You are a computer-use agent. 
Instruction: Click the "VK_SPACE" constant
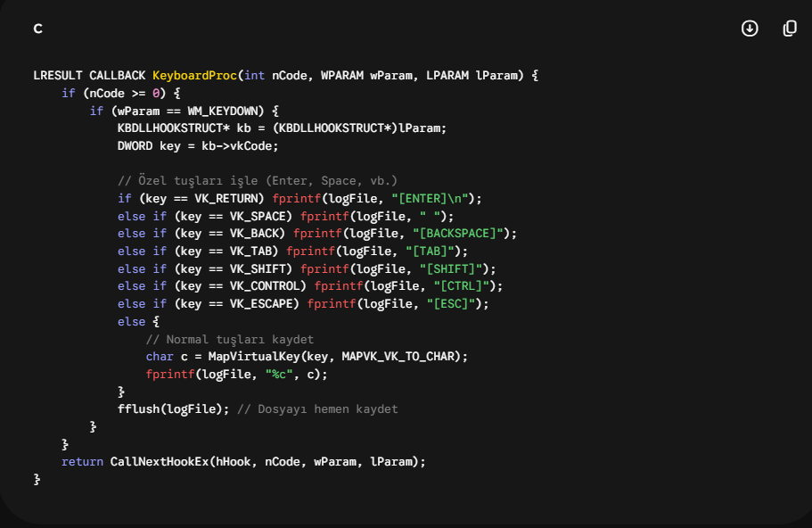point(258,216)
